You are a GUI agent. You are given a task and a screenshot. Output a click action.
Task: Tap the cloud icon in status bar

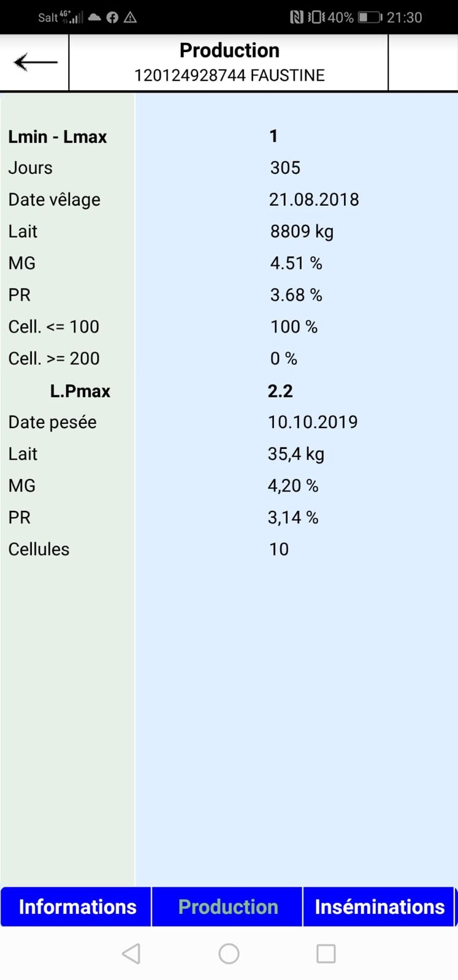[x=94, y=17]
